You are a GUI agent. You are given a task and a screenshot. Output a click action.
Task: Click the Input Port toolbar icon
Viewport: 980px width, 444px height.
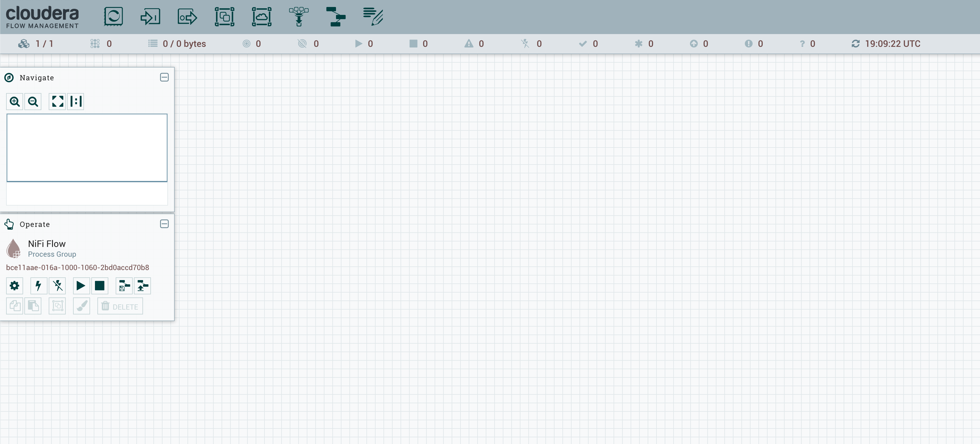coord(150,16)
